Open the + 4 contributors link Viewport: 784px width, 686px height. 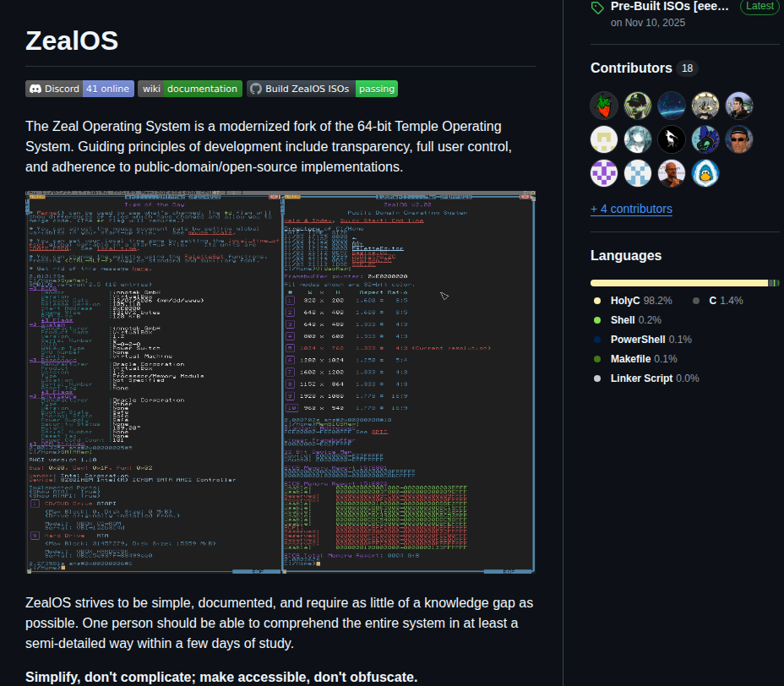631,209
